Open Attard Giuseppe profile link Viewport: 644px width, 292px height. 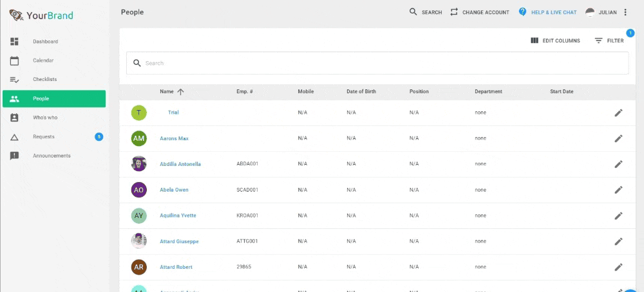pyautogui.click(x=179, y=242)
